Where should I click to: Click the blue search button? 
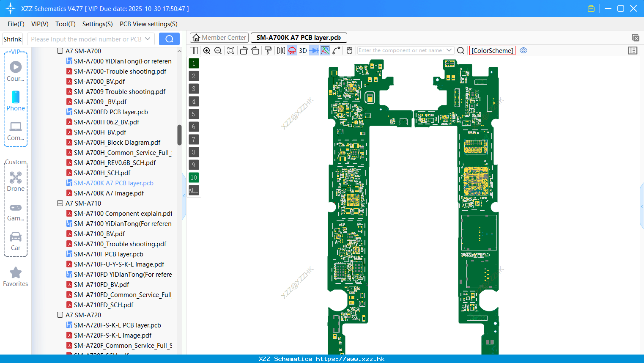(169, 39)
